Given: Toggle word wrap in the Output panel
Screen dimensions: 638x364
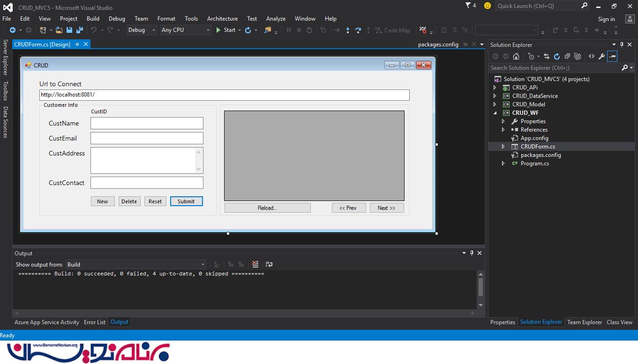Looking at the screenshot, I should point(269,264).
